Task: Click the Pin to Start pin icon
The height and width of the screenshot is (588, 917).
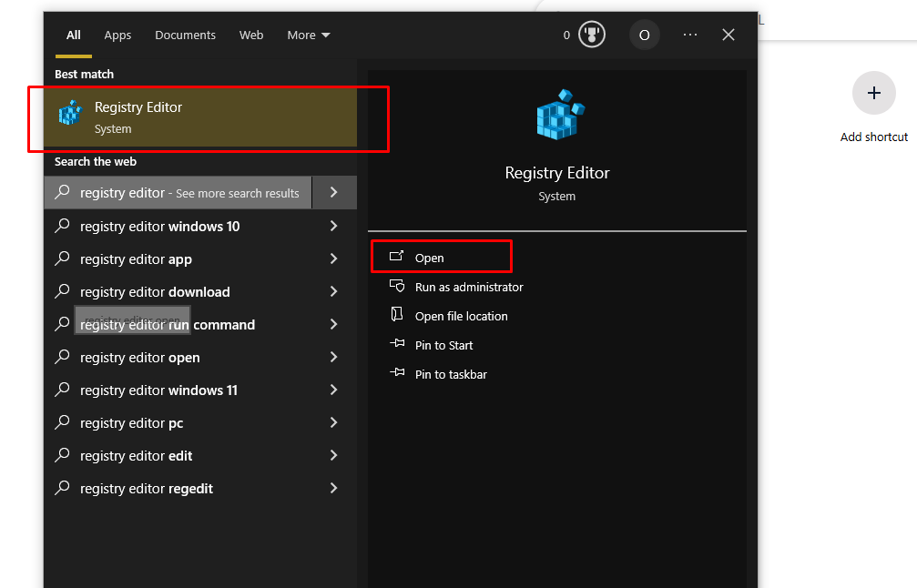Action: click(x=397, y=343)
